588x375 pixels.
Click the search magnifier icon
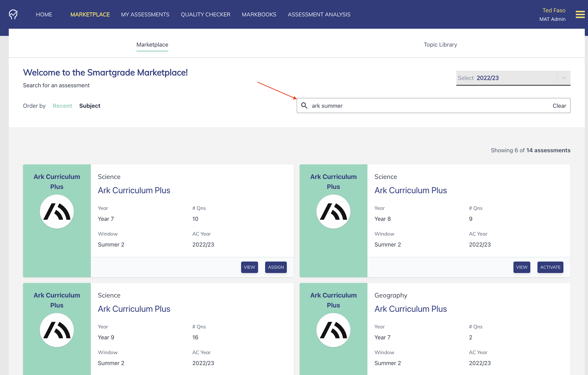tap(304, 105)
